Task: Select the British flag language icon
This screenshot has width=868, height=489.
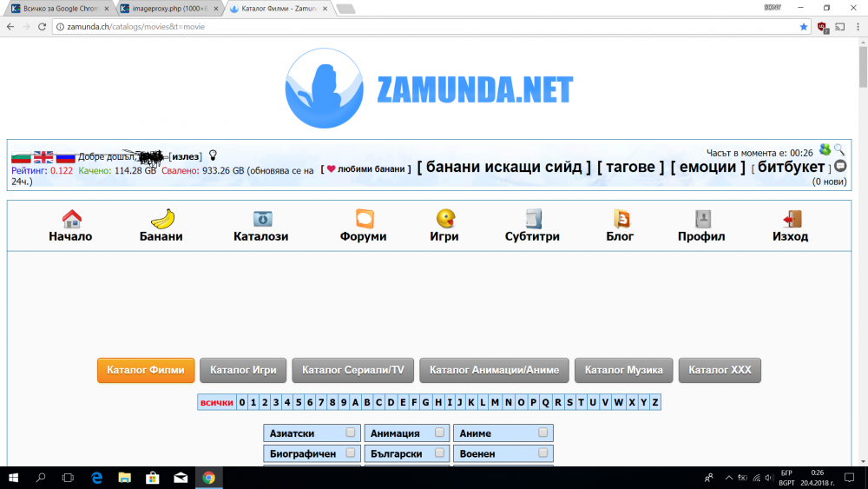Action: (x=43, y=156)
